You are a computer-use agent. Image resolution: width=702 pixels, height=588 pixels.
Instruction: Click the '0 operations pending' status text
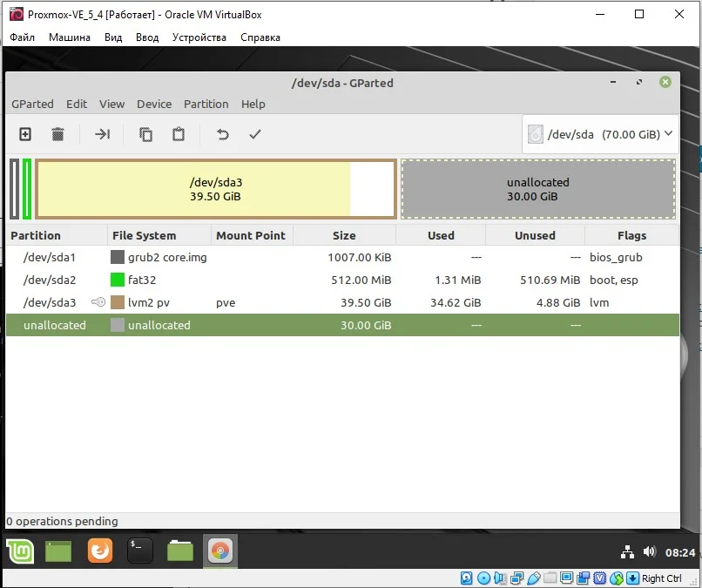point(62,521)
